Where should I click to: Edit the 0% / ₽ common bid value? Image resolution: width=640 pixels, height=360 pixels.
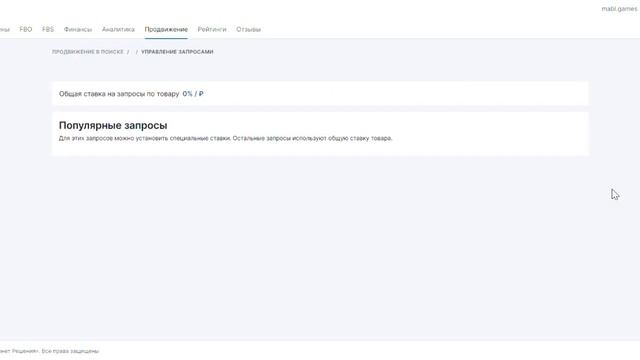point(193,94)
